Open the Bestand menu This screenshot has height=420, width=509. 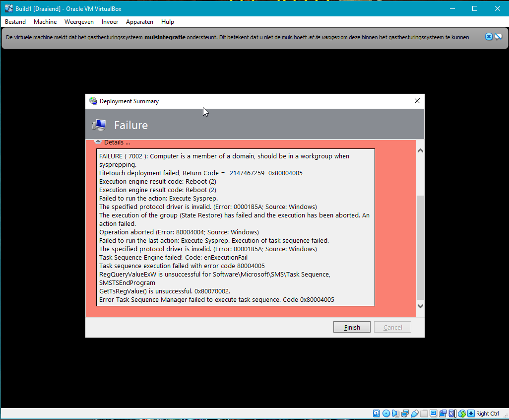click(x=15, y=22)
